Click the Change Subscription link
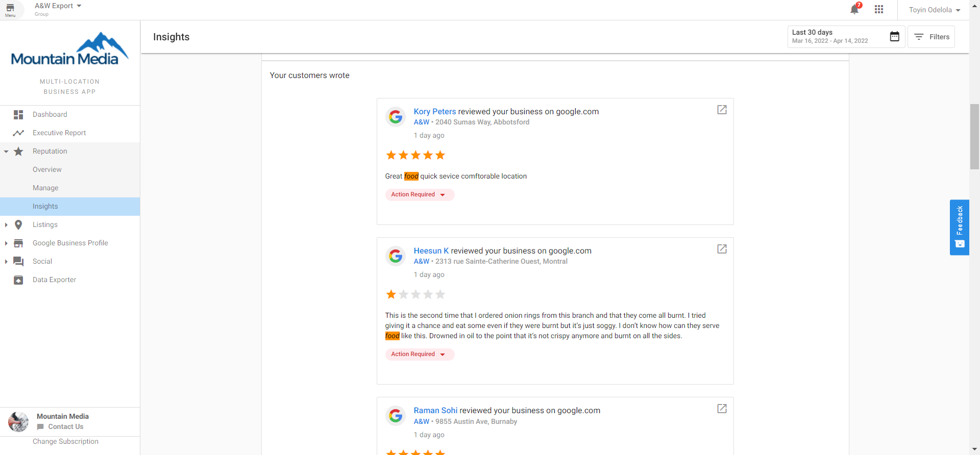Image resolution: width=980 pixels, height=455 pixels. (65, 442)
